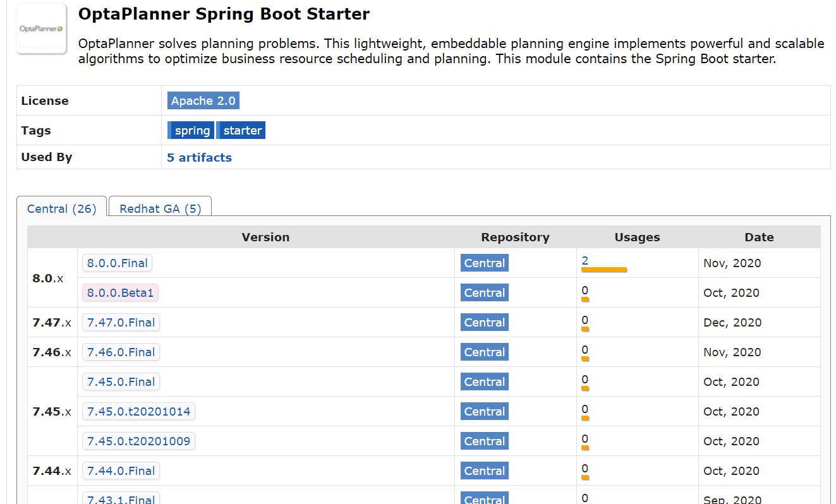Screen dimensions: 836x504
Task: Open usages count 0 for 7.46.0.Final
Action: point(585,349)
